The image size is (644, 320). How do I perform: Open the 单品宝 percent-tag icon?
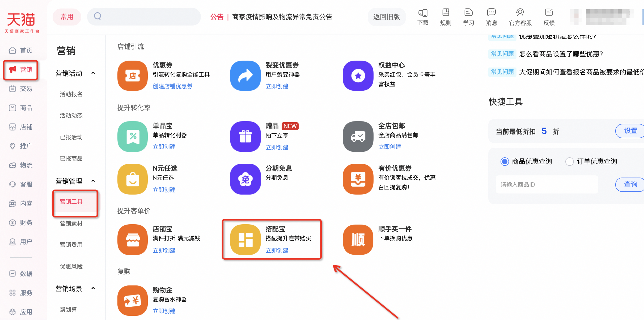(x=133, y=136)
